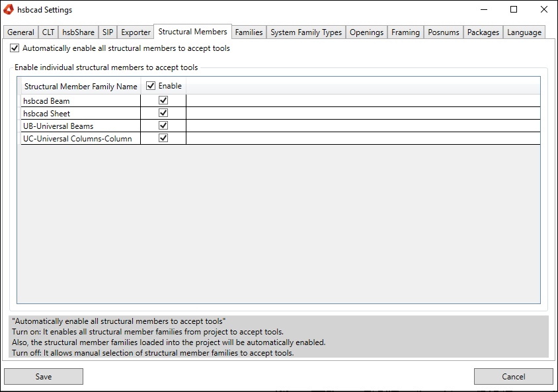Maximize the hsbcad Settings window

(x=514, y=10)
